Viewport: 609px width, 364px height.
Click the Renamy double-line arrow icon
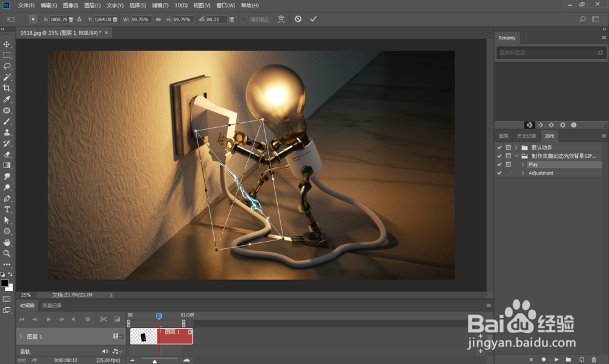[551, 125]
